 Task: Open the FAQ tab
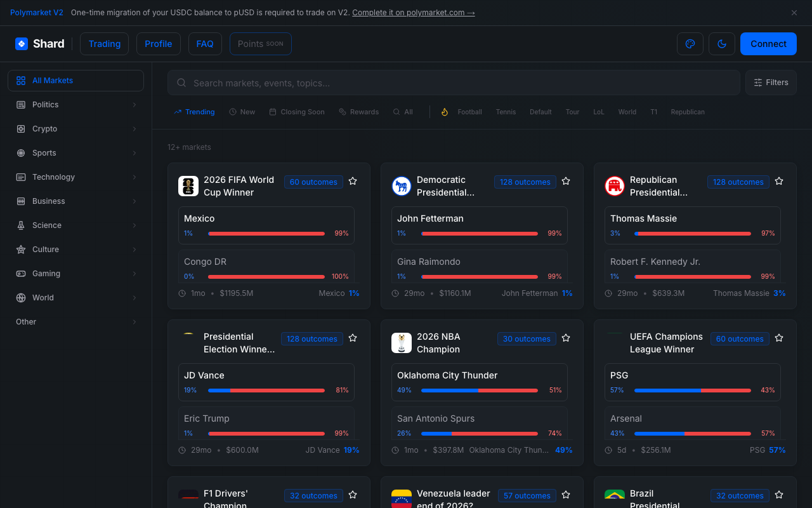coord(205,44)
